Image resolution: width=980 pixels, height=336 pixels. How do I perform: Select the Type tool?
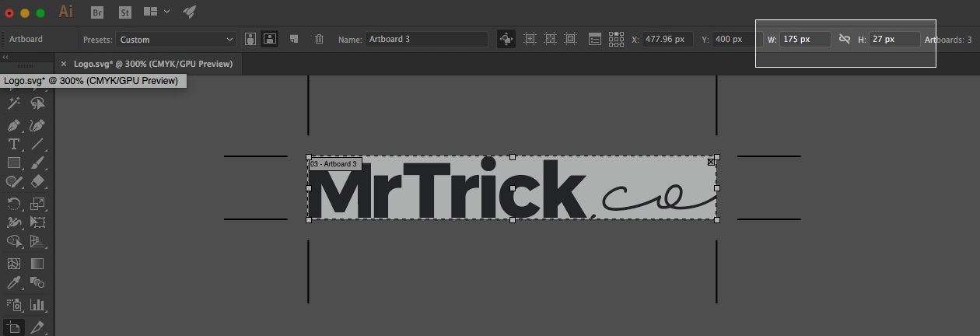click(14, 144)
